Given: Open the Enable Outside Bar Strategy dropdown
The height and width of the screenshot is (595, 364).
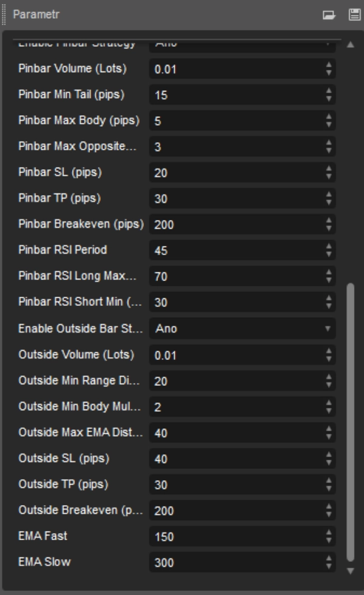Looking at the screenshot, I should (327, 328).
